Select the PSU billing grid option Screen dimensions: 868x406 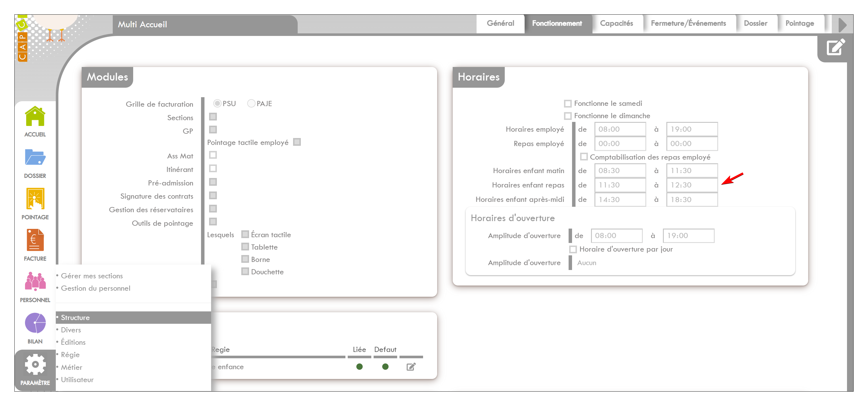pyautogui.click(x=217, y=104)
